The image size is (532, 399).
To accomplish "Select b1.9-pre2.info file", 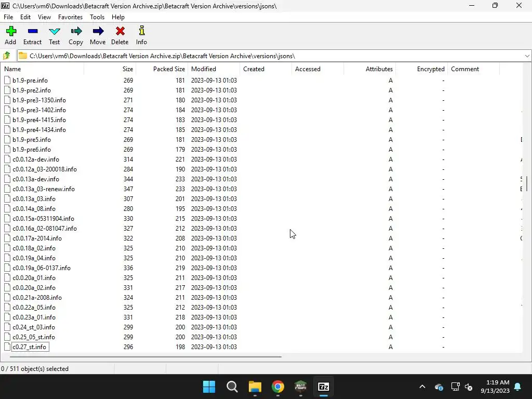I will point(32,90).
